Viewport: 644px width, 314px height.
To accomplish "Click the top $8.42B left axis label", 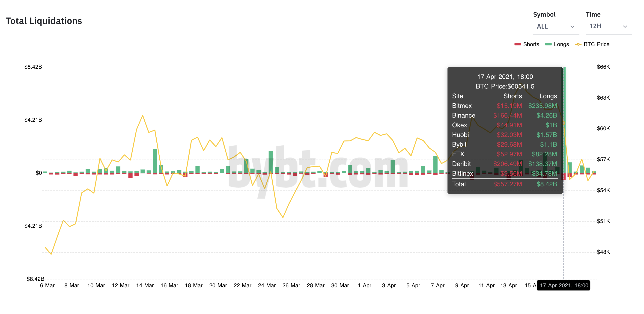I will tap(33, 67).
